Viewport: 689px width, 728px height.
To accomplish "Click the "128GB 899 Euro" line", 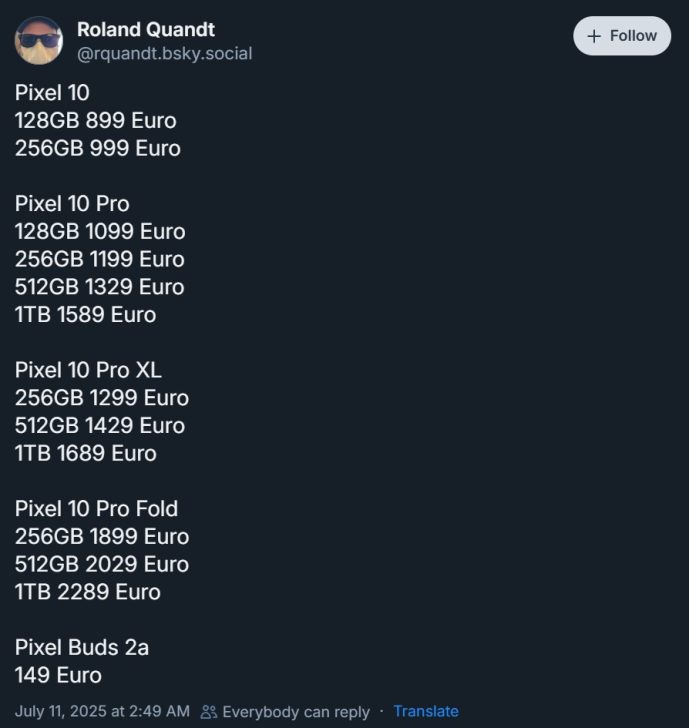I will click(95, 121).
